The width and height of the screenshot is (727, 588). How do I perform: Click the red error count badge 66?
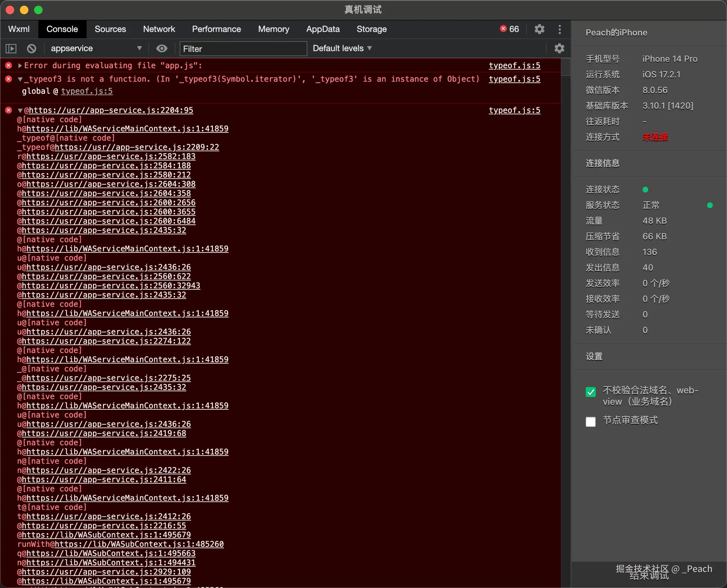tap(509, 29)
